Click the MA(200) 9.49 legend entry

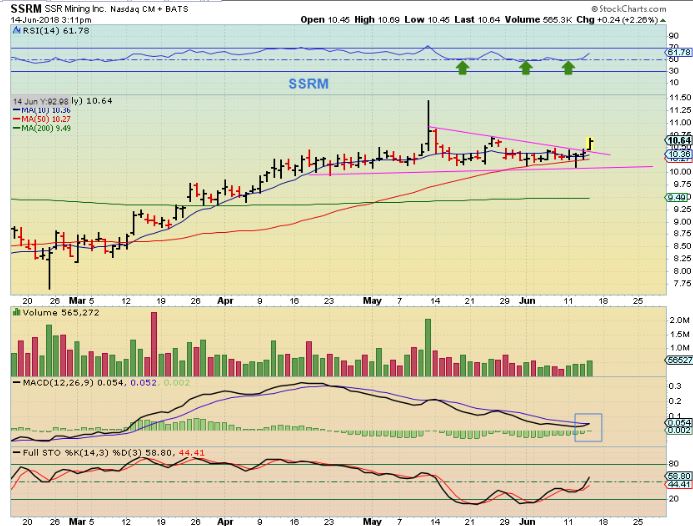pyautogui.click(x=42, y=128)
